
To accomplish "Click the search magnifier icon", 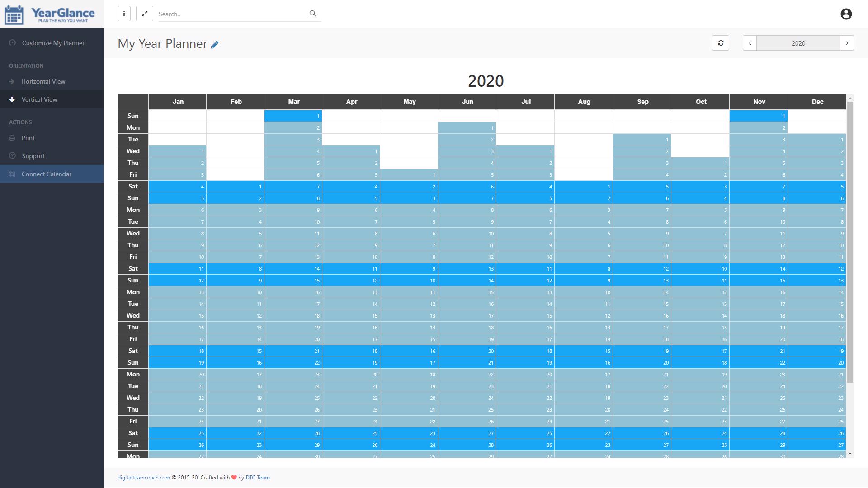I will [313, 14].
